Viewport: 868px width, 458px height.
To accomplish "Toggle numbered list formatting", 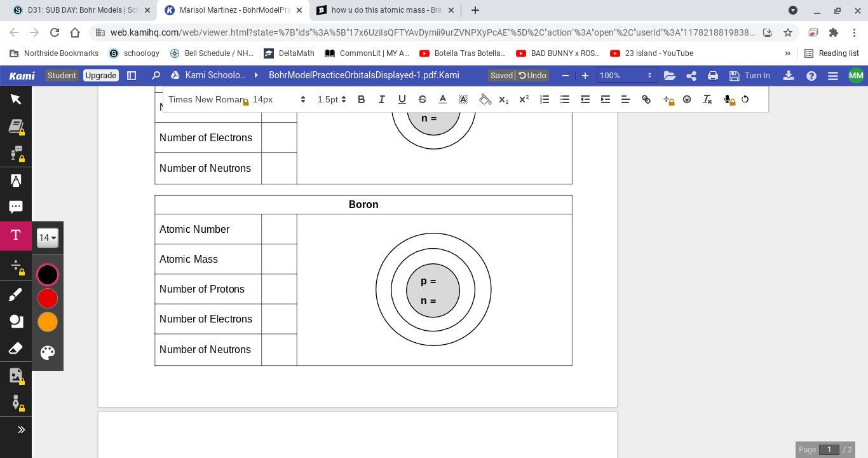I will [x=544, y=99].
